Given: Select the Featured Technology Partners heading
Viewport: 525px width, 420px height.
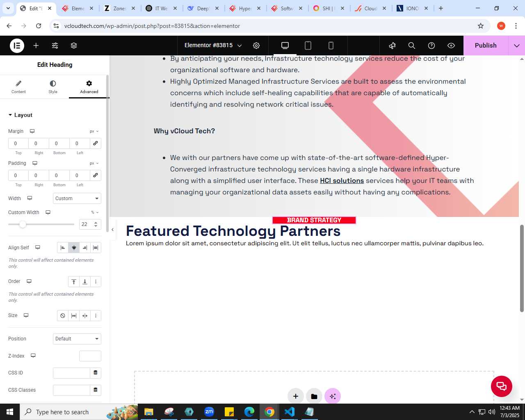Looking at the screenshot, I should pos(233,231).
